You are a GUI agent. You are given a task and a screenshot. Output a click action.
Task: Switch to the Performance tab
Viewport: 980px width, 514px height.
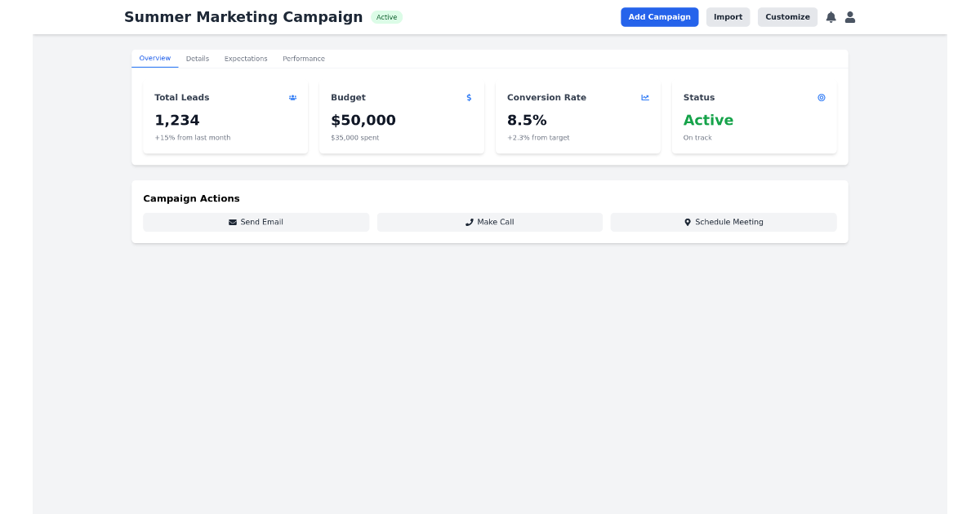click(x=304, y=58)
